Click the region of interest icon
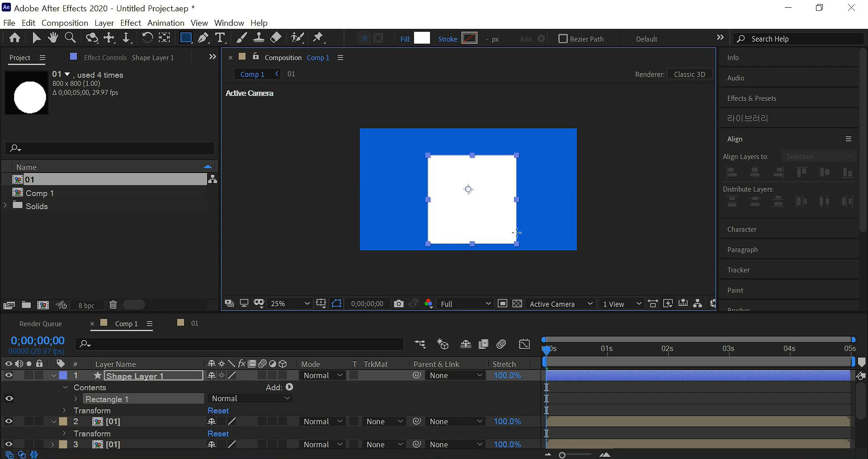The height and width of the screenshot is (459, 868). pyautogui.click(x=502, y=304)
